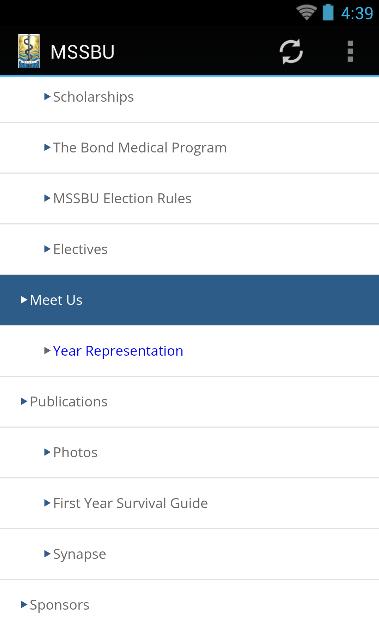Screen dimensions: 379x624
Task: Select the highlighted Meet Us row
Action: click(190, 300)
